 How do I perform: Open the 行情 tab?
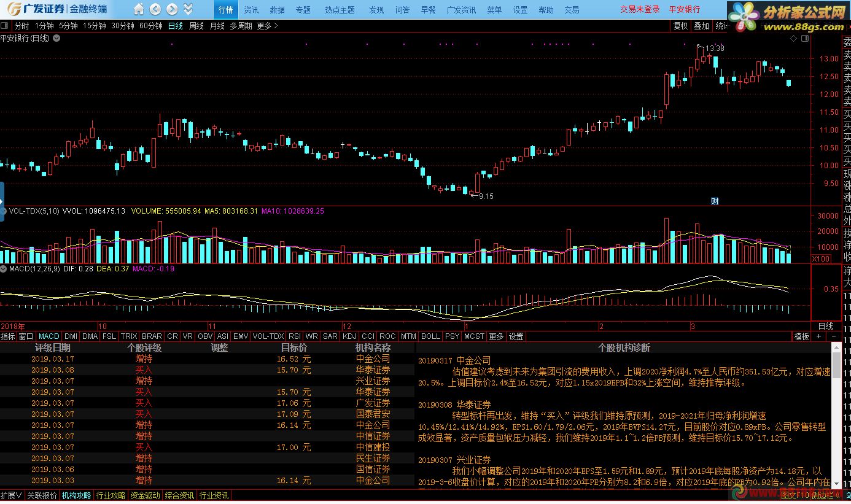(x=226, y=10)
